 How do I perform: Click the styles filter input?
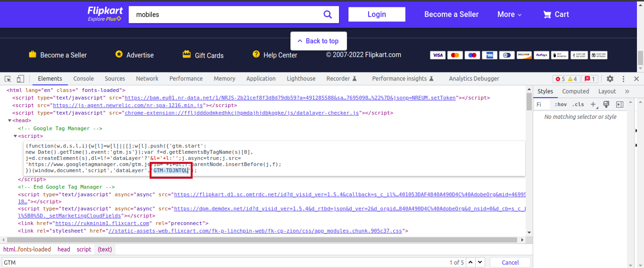click(x=543, y=104)
